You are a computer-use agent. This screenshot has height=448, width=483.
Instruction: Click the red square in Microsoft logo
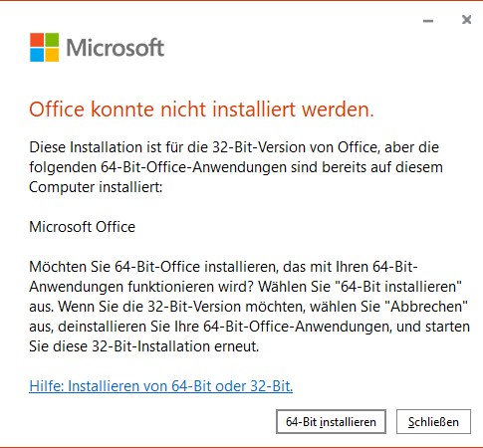point(37,40)
